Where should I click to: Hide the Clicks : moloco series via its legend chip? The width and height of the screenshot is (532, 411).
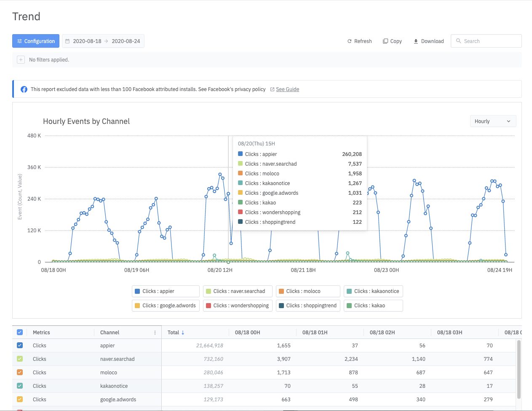tap(308, 291)
